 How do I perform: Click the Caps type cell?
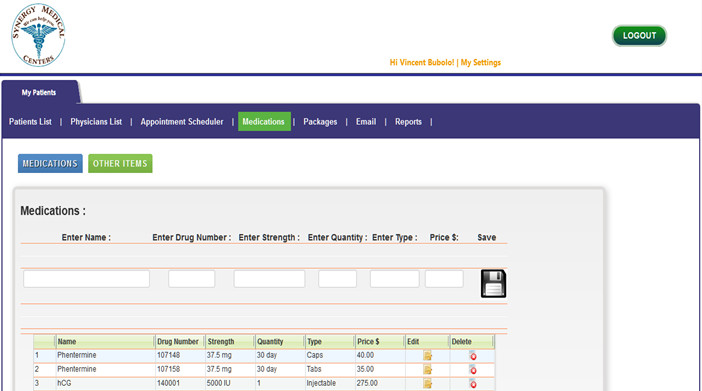[330, 356]
